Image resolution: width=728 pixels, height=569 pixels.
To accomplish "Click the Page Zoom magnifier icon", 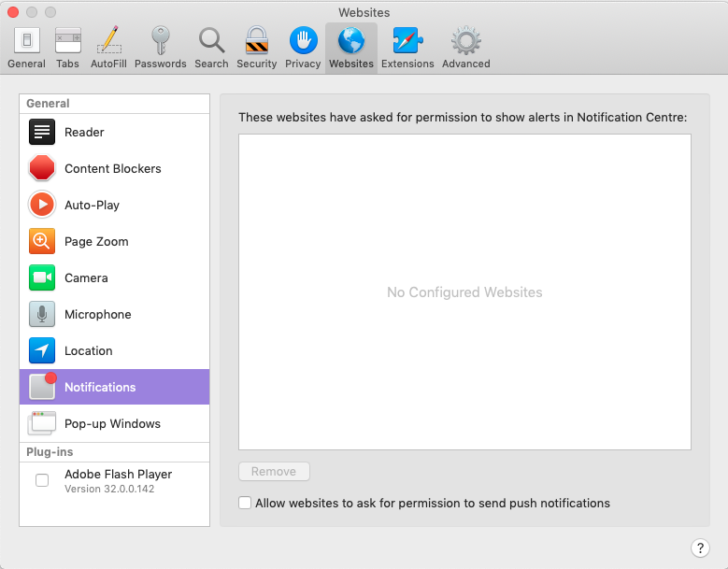I will coord(42,241).
